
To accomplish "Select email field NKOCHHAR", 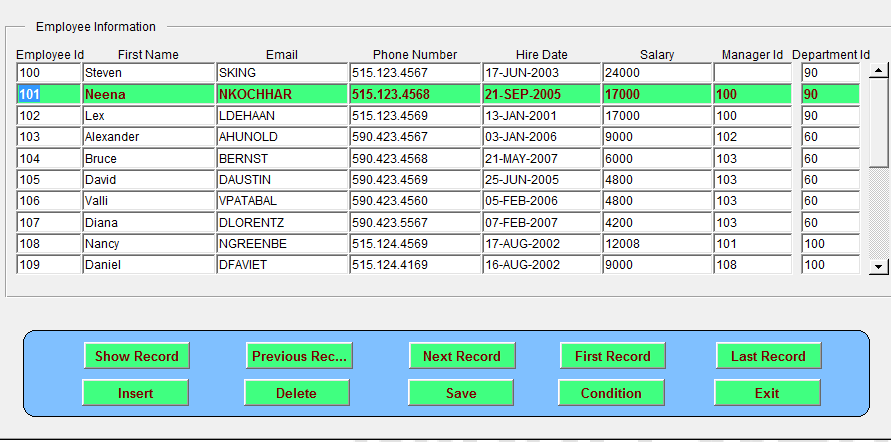I will [x=282, y=94].
